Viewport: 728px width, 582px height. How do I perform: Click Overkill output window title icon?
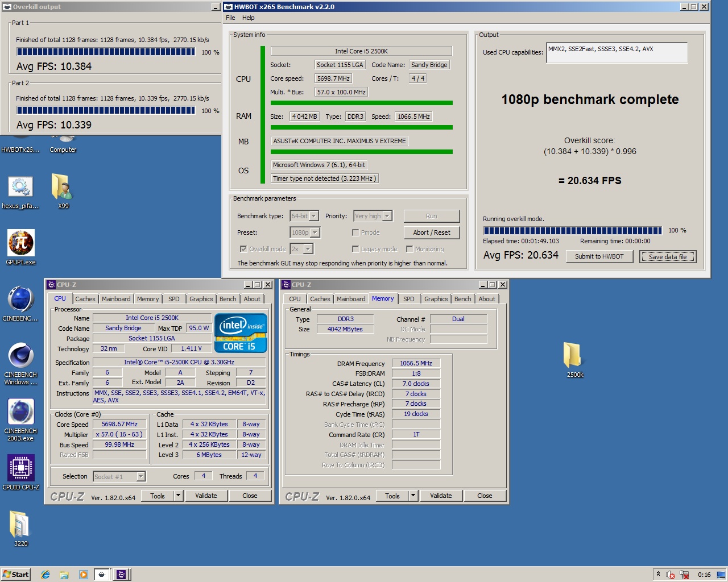pyautogui.click(x=7, y=7)
